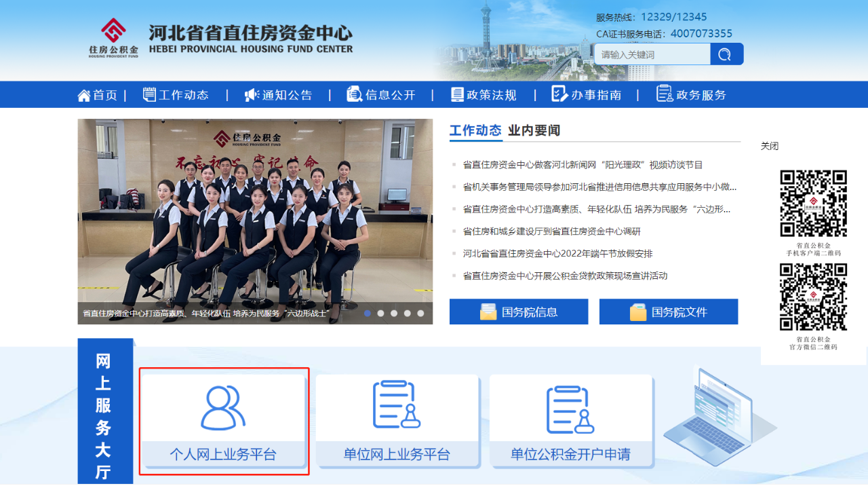Screen dimensions: 868x486
Task: Close the floating QR code panel
Action: click(x=770, y=146)
